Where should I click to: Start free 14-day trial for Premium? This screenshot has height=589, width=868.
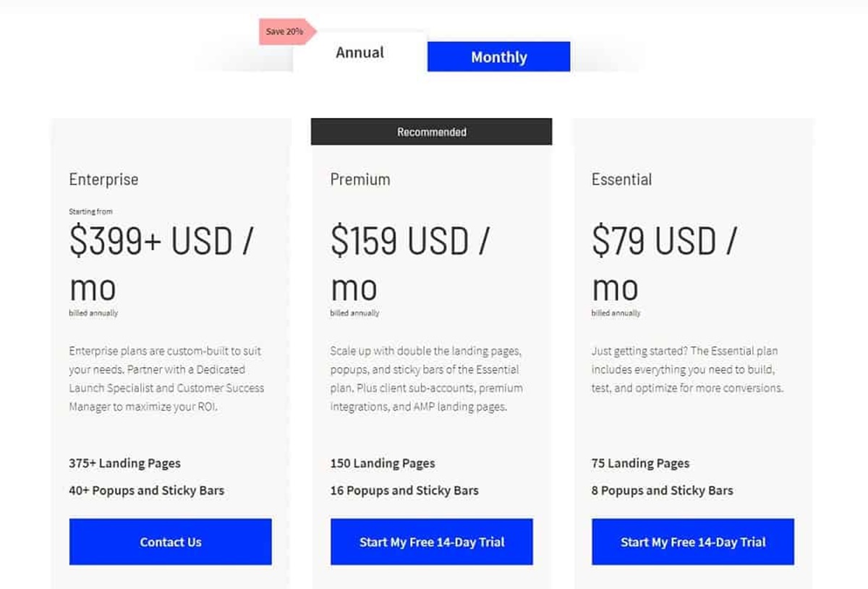(432, 542)
